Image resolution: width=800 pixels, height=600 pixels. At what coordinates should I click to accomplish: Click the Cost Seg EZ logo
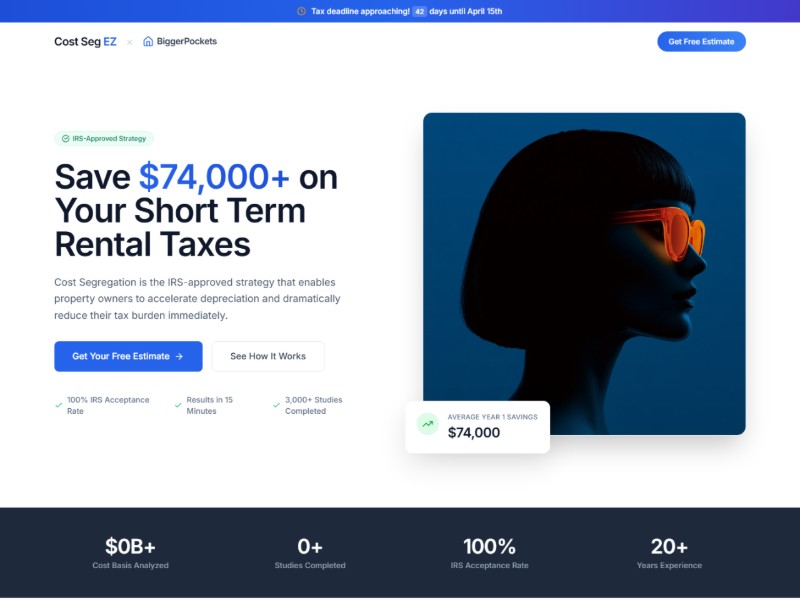pos(85,42)
